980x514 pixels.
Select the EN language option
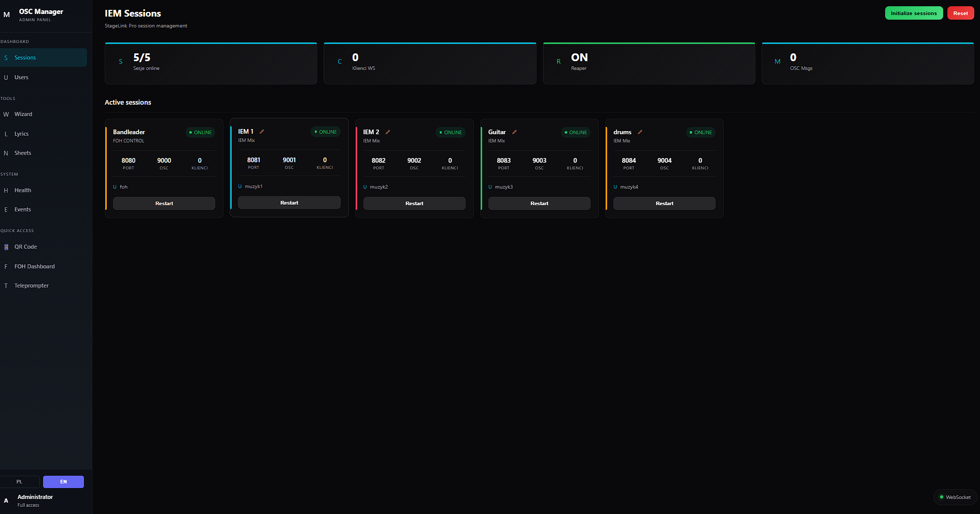click(x=63, y=481)
